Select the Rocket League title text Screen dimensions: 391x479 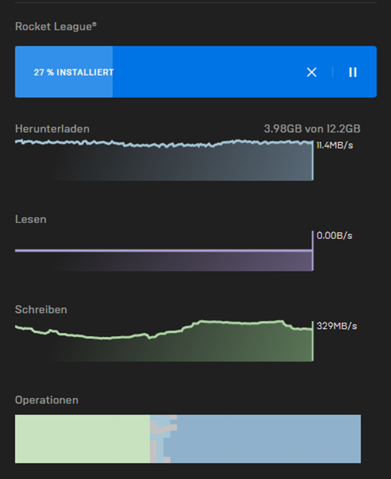[56, 26]
